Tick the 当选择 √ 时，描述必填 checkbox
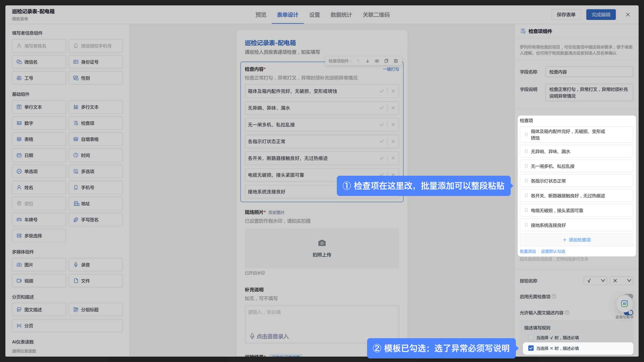Viewport: 644px width, 362px height. 531,338
